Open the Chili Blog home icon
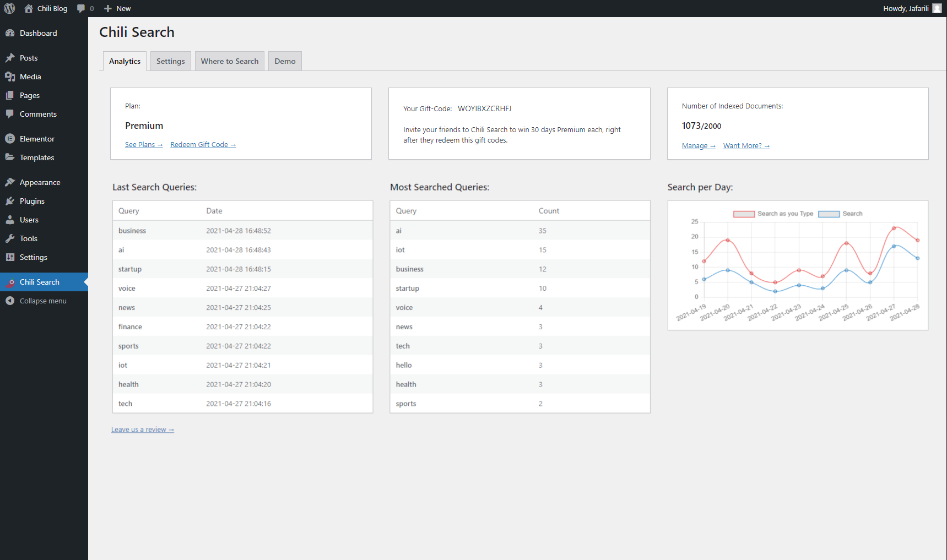Viewport: 947px width, 560px height. 29,8
